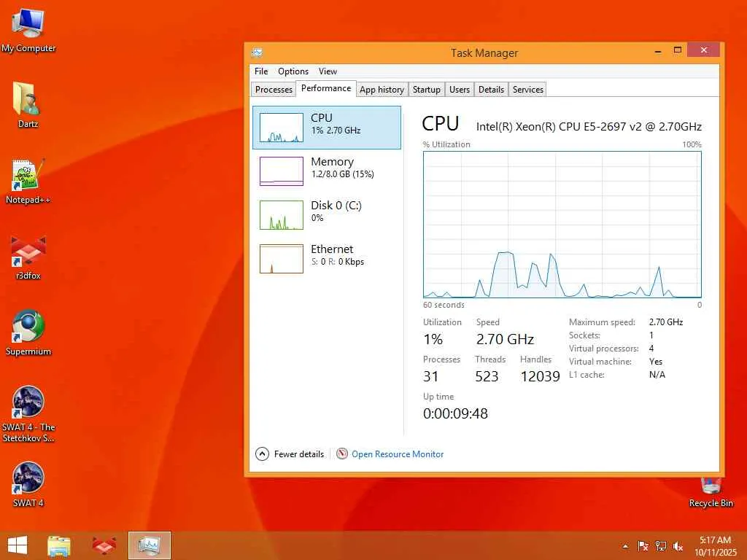
Task: Switch to the Services tab
Action: (528, 90)
